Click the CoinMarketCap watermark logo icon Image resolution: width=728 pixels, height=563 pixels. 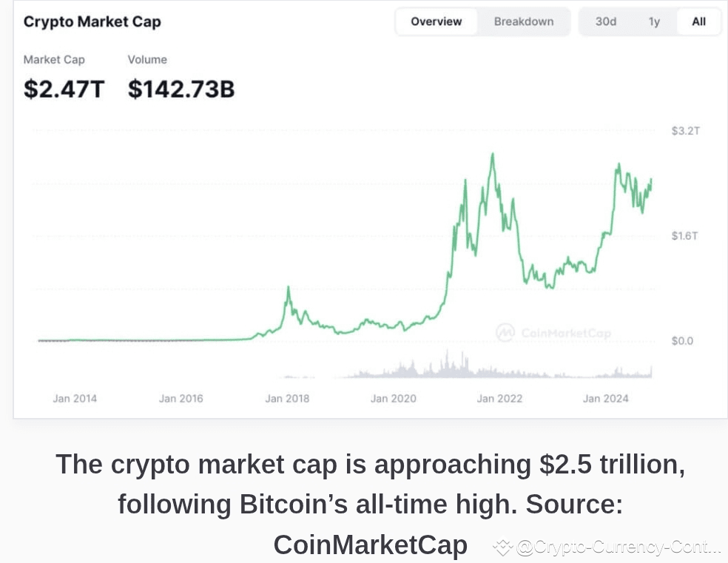(x=505, y=333)
